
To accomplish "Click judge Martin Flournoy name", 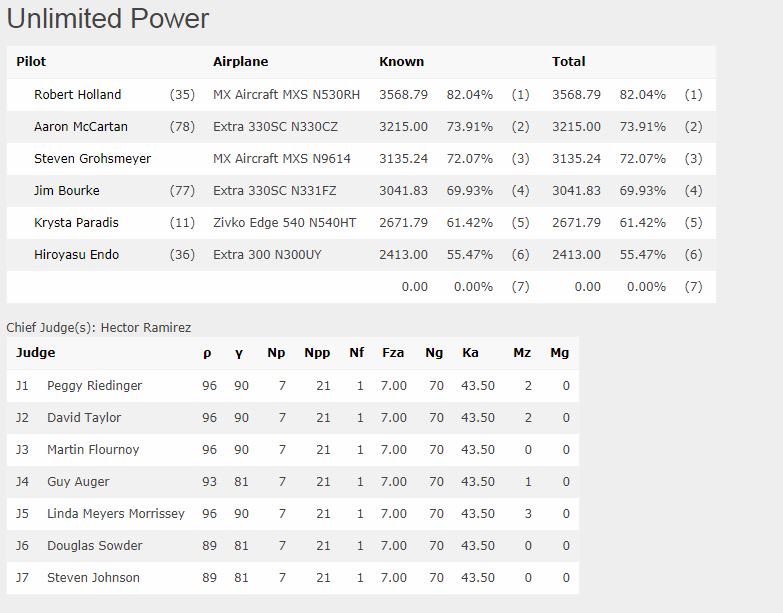I will (93, 450).
